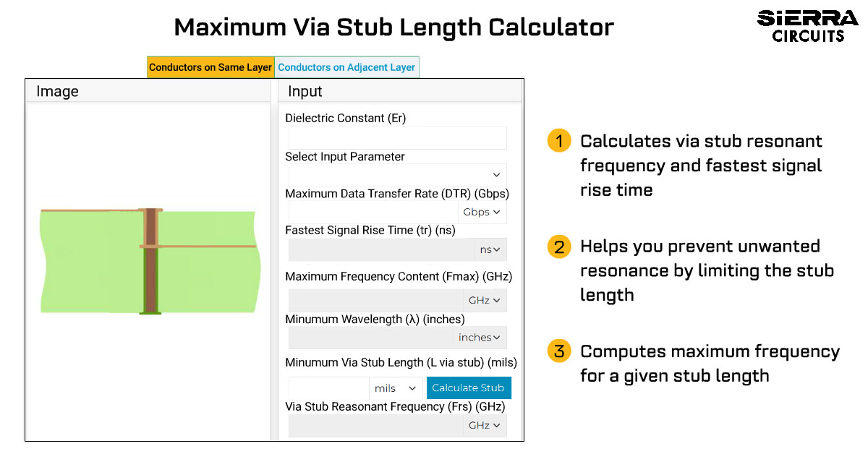
Task: Click the Fastest Signal Rise Time field
Action: 381,249
